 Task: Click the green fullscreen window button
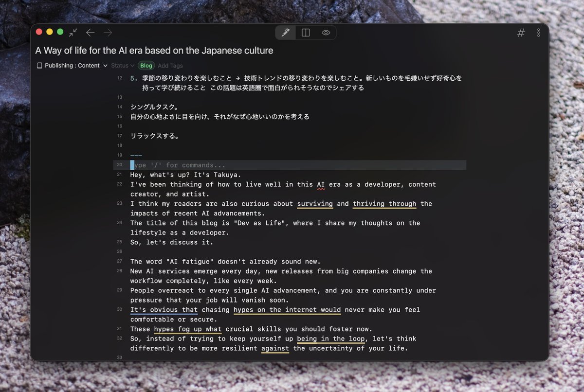(x=60, y=32)
